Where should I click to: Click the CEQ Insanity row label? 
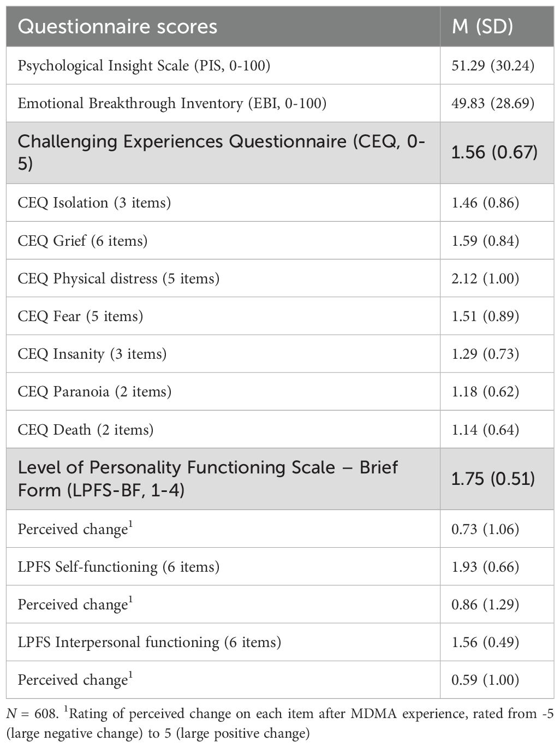tap(92, 354)
